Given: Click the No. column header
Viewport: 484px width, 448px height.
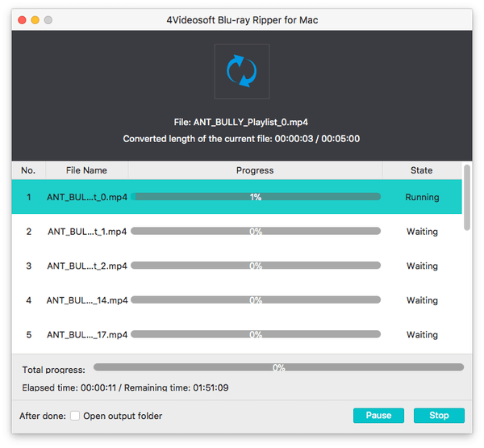Looking at the screenshot, I should coord(28,170).
